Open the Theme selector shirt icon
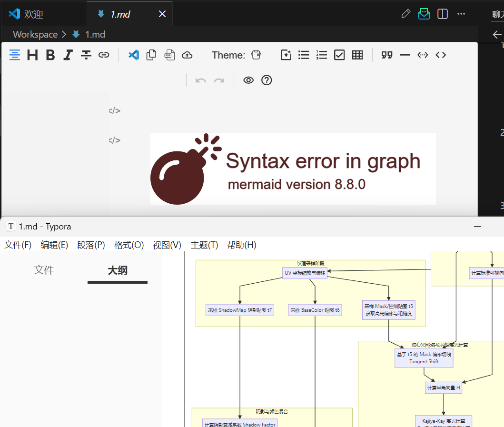 pyautogui.click(x=256, y=55)
